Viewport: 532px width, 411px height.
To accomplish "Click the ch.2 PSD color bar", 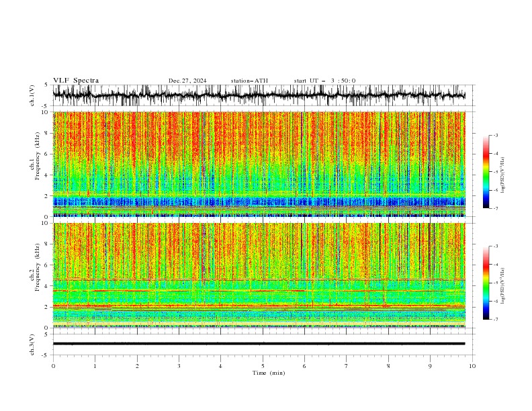I will pyautogui.click(x=486, y=283).
